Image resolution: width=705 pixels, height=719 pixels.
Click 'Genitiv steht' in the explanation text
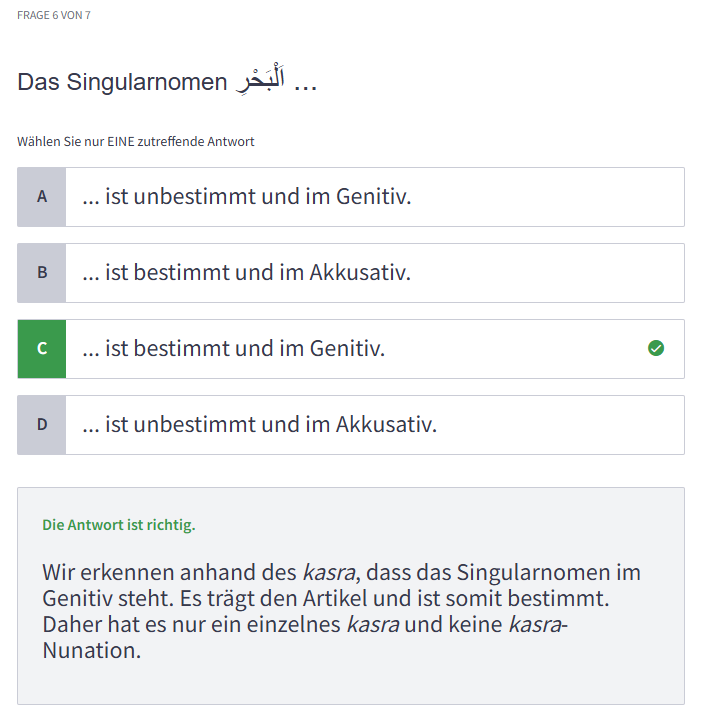(108, 598)
